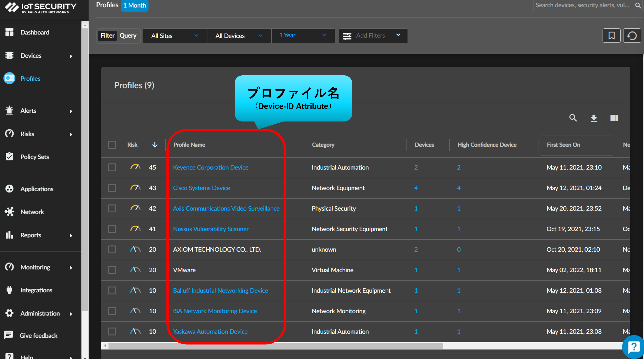644x359 pixels.
Task: Open the Dashboard icon in sidebar
Action: pyautogui.click(x=10, y=32)
